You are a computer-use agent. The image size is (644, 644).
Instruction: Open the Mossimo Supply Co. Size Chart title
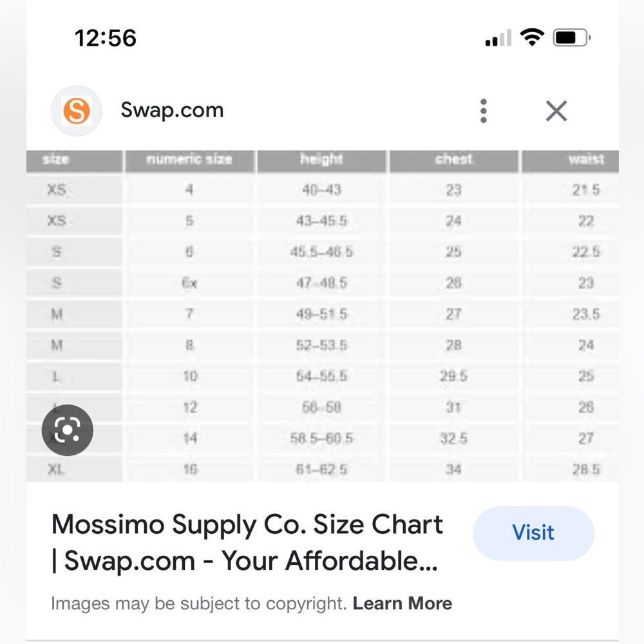click(x=247, y=542)
